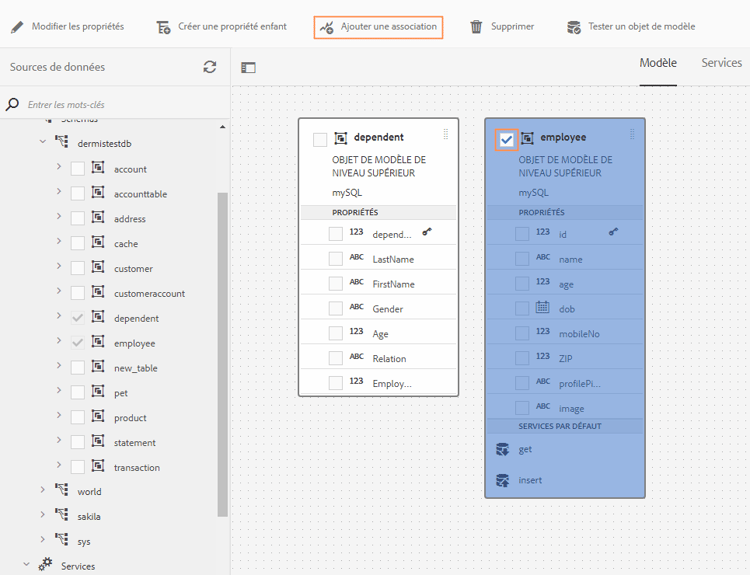Check the pet table checkbox
This screenshot has width=750, height=575.
point(77,392)
